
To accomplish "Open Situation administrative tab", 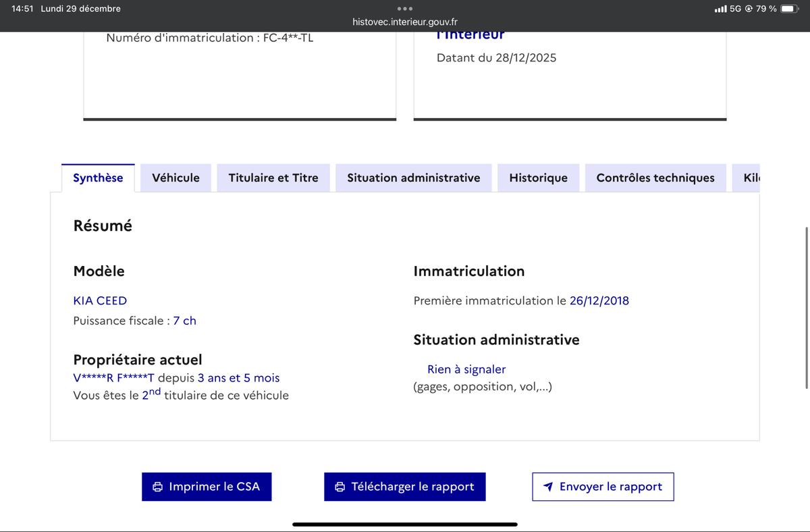I will point(414,178).
